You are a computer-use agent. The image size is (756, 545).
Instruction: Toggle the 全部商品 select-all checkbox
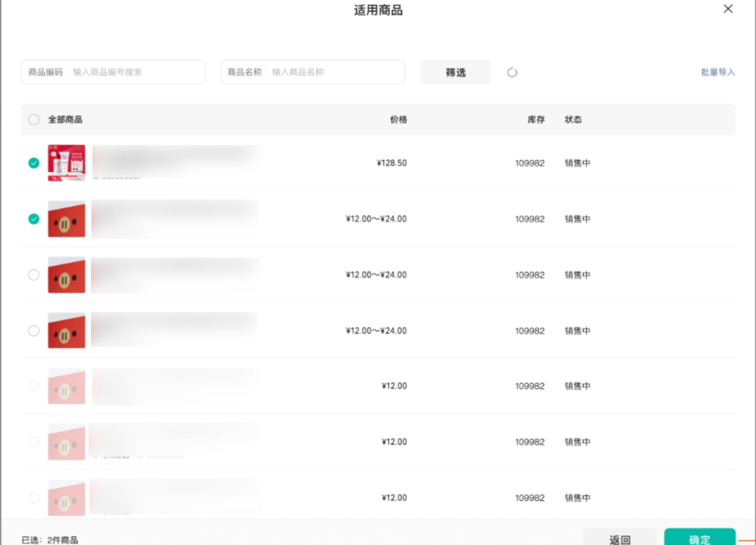(x=34, y=120)
